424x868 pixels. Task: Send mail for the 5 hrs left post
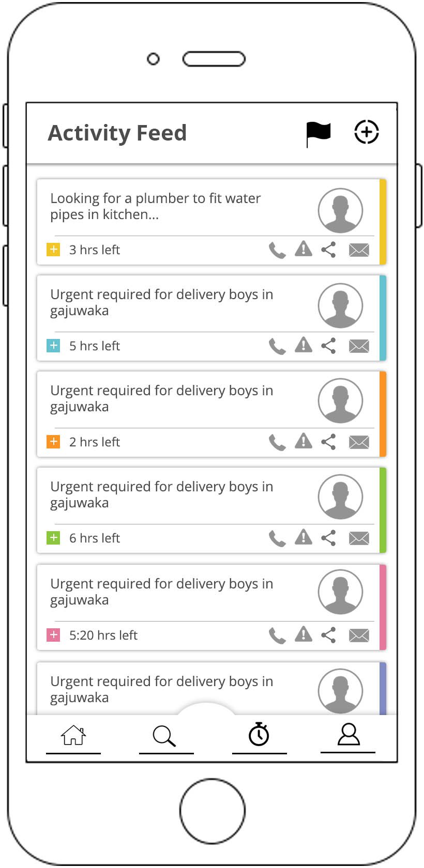(x=359, y=346)
